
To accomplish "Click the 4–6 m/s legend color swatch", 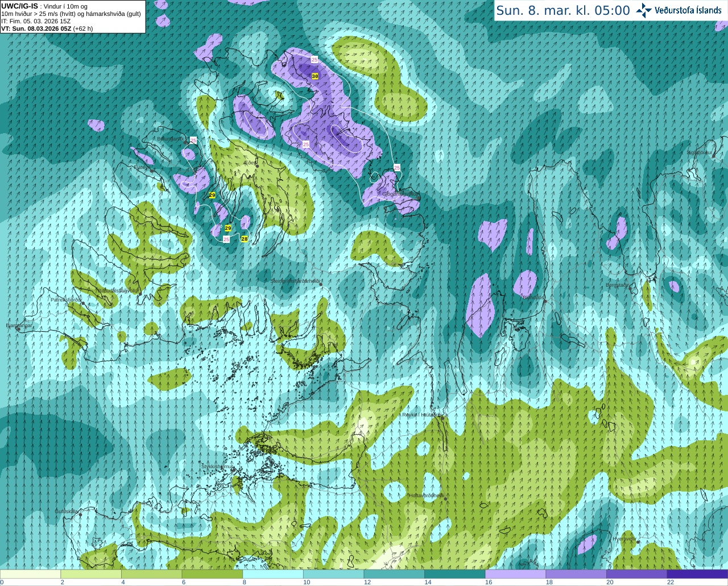I will (x=151, y=574).
